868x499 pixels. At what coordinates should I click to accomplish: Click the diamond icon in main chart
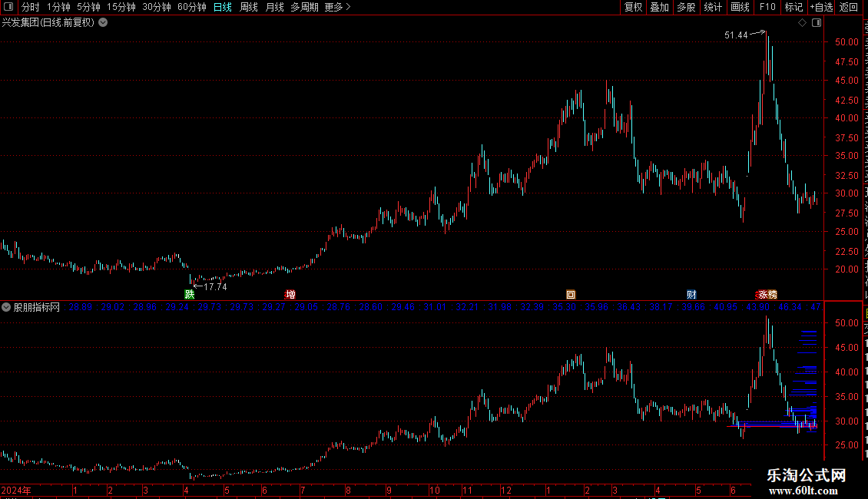click(x=802, y=23)
